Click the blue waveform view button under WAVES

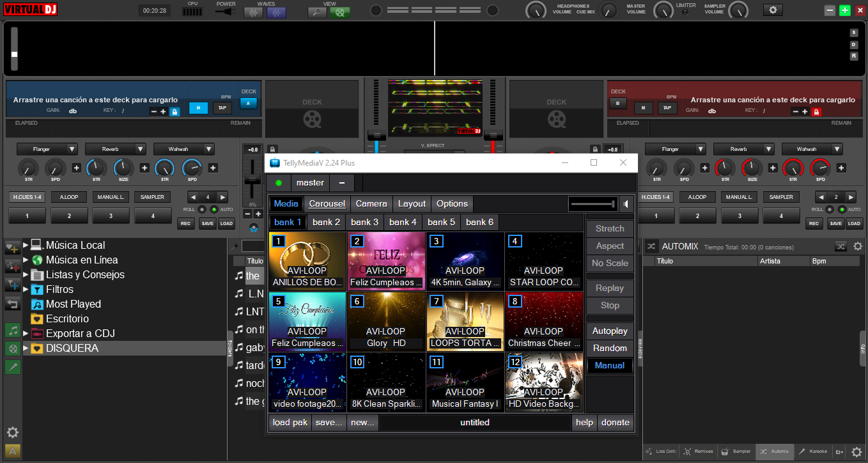276,12
